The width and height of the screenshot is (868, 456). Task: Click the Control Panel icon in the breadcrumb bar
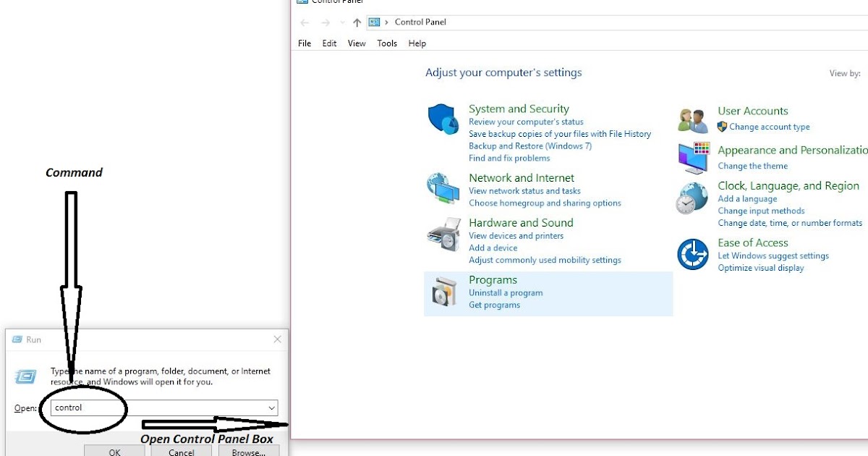point(374,22)
